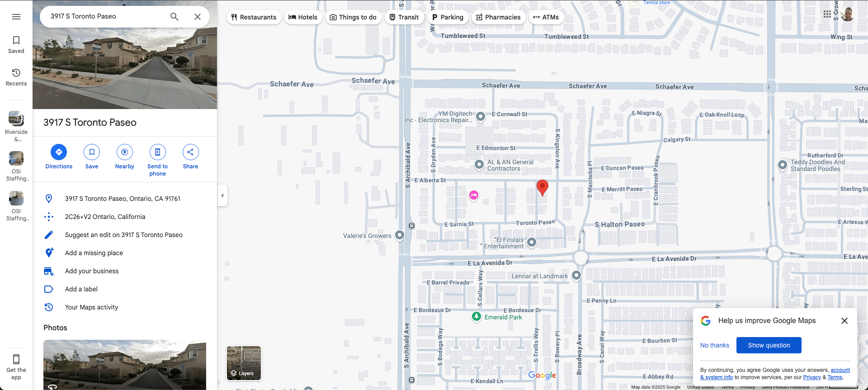Open the hamburger main menu

16,17
